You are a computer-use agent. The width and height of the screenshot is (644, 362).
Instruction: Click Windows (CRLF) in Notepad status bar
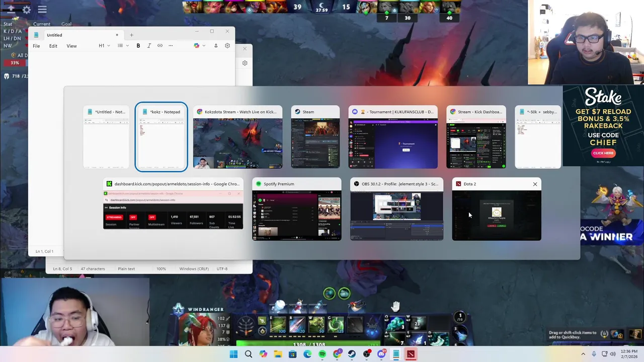point(194,269)
